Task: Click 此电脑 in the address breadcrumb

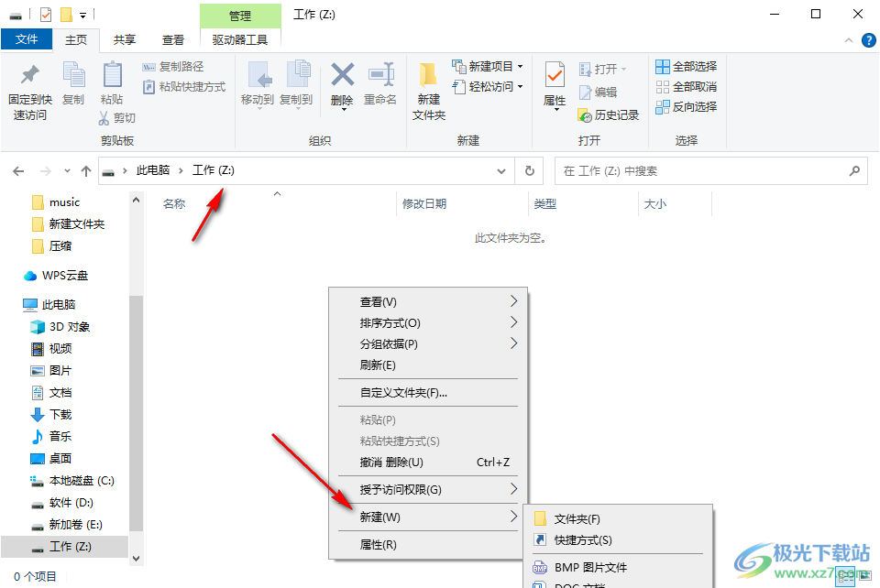Action: point(153,170)
